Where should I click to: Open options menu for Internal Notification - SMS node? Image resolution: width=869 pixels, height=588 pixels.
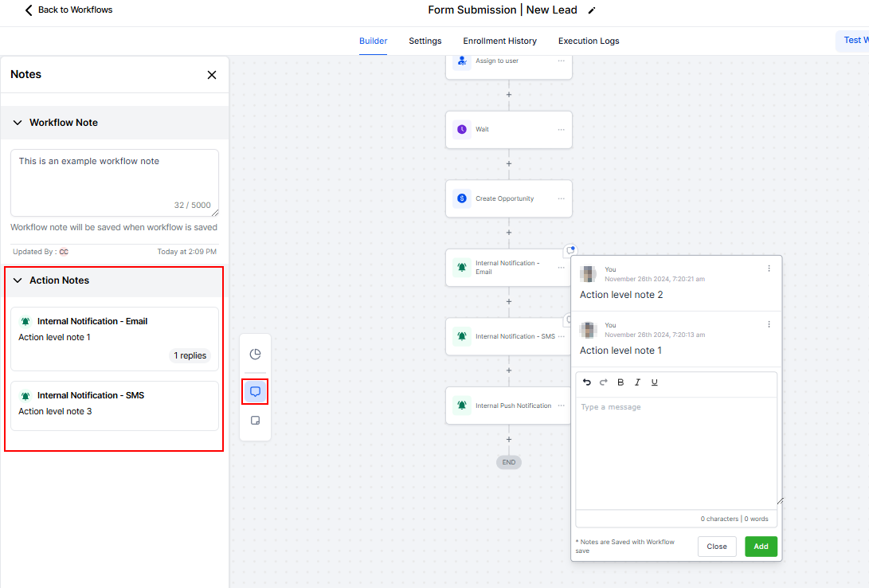(x=562, y=336)
